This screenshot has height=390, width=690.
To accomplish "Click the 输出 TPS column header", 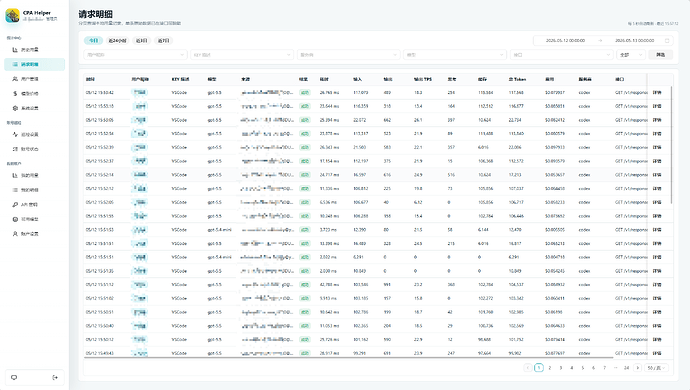I will click(x=423, y=79).
